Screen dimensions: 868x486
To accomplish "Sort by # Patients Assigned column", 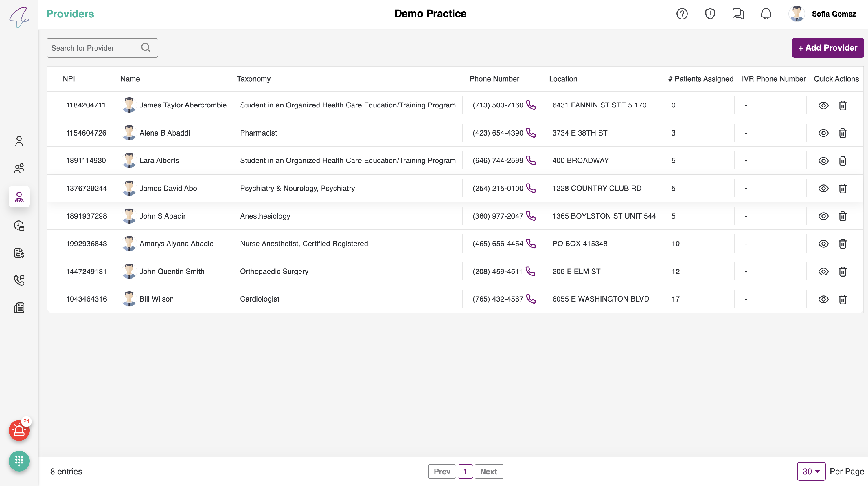I will (x=700, y=79).
